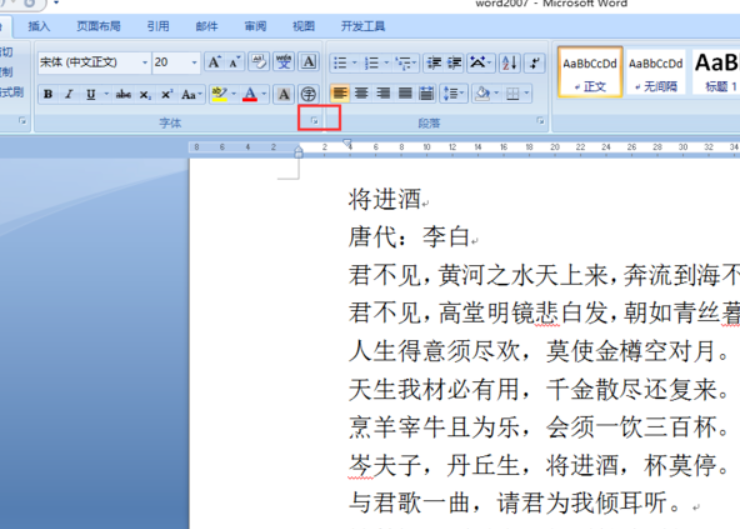Click the line starting 岑夫子，丹丘生

(x=538, y=465)
